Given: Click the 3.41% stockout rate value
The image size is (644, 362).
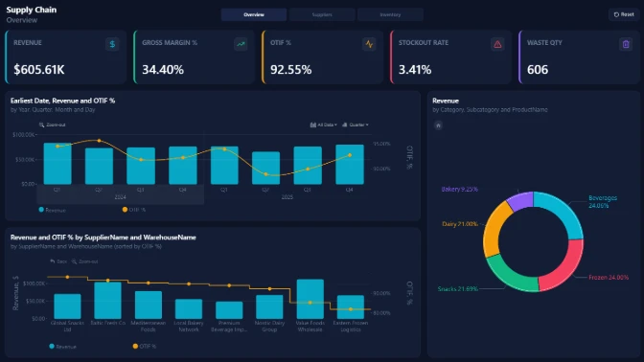Looking at the screenshot, I should click(415, 69).
